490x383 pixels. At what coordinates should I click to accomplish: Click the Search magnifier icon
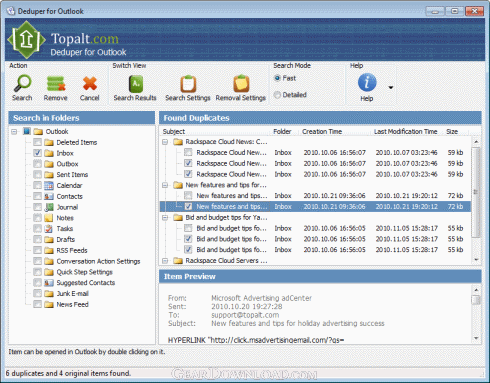(x=22, y=83)
